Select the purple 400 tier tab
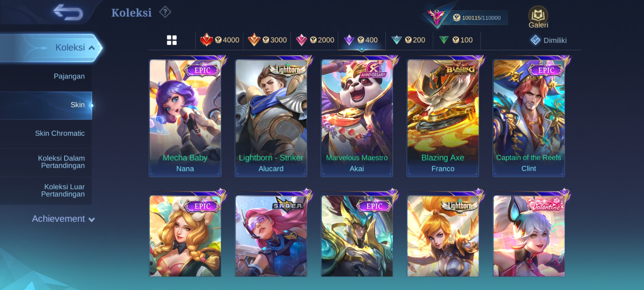Image resolution: width=644 pixels, height=290 pixels. point(362,40)
